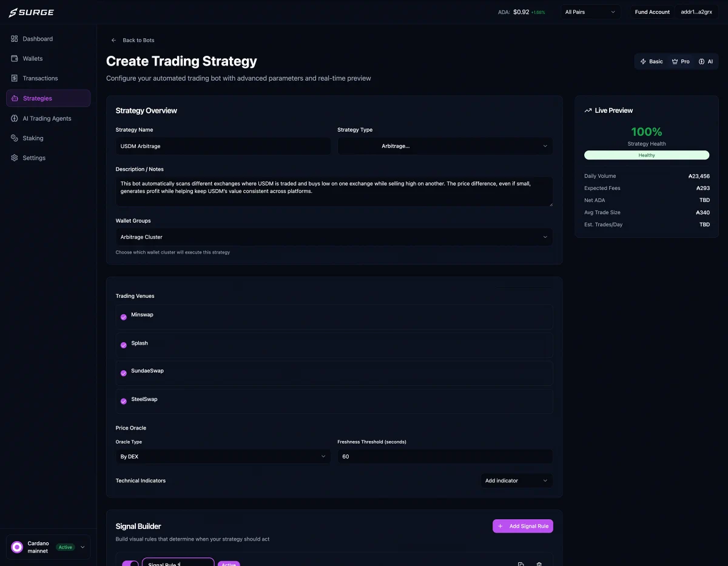Screen dimensions: 728x566
Task: Click the Healthy strategy health bar
Action: click(647, 155)
